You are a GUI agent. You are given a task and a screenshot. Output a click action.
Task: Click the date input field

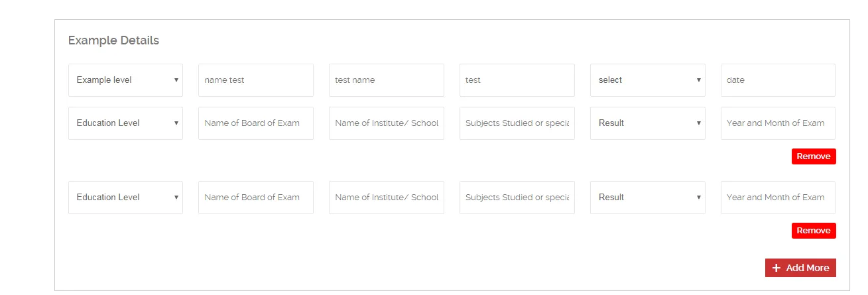777,80
